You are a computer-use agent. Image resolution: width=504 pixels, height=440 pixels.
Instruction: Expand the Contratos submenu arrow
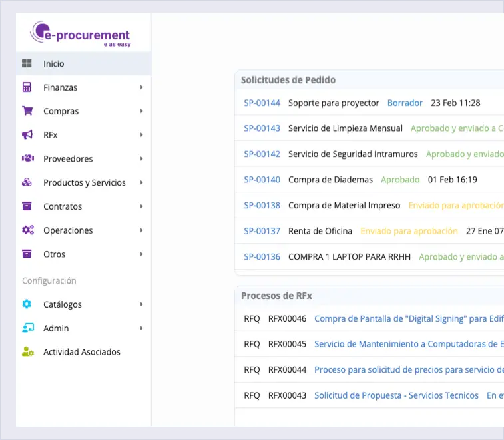point(142,206)
